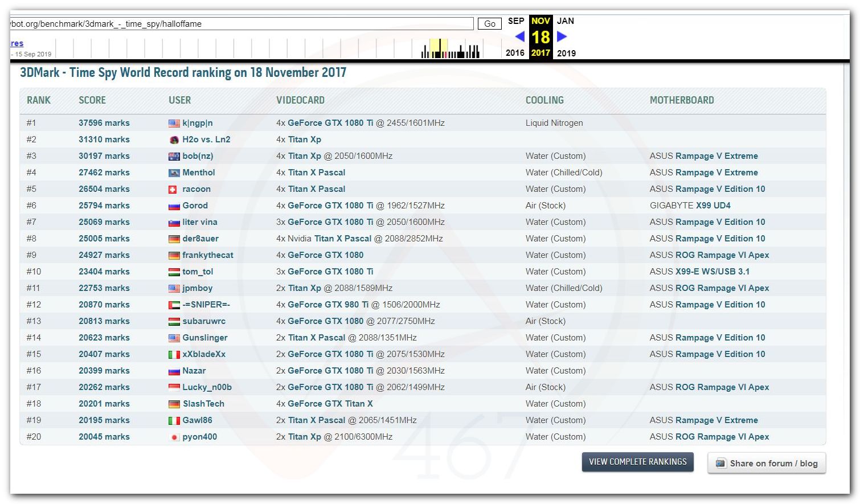This screenshot has width=860, height=504.
Task: Click the flag icon beside Lucky_n00b
Action: tap(174, 387)
